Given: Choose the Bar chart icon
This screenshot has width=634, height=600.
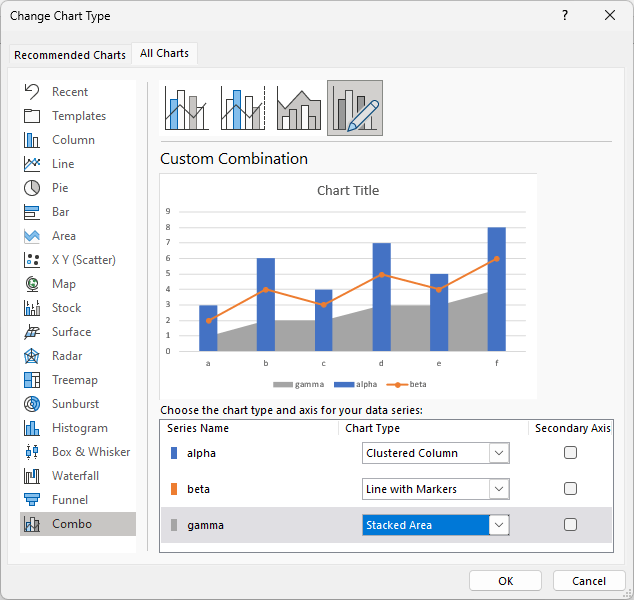Looking at the screenshot, I should point(32,212).
